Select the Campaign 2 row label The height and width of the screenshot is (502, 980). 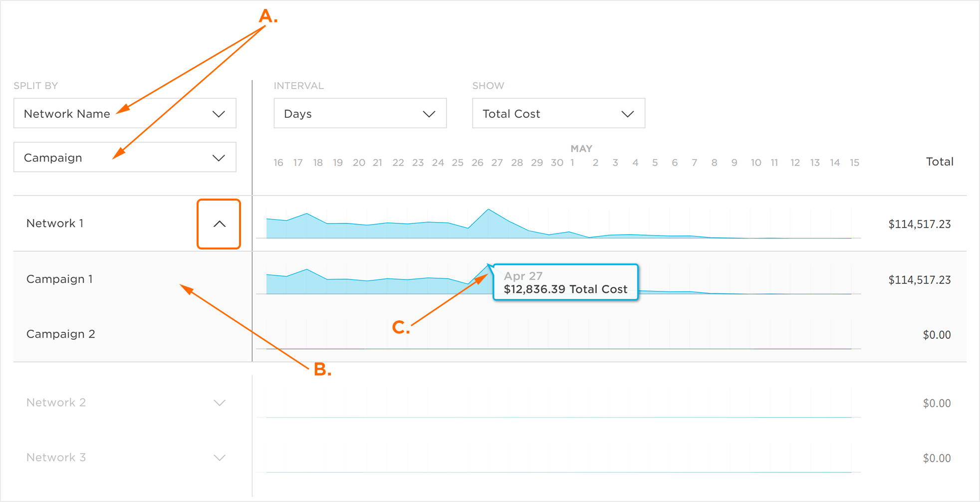[60, 334]
